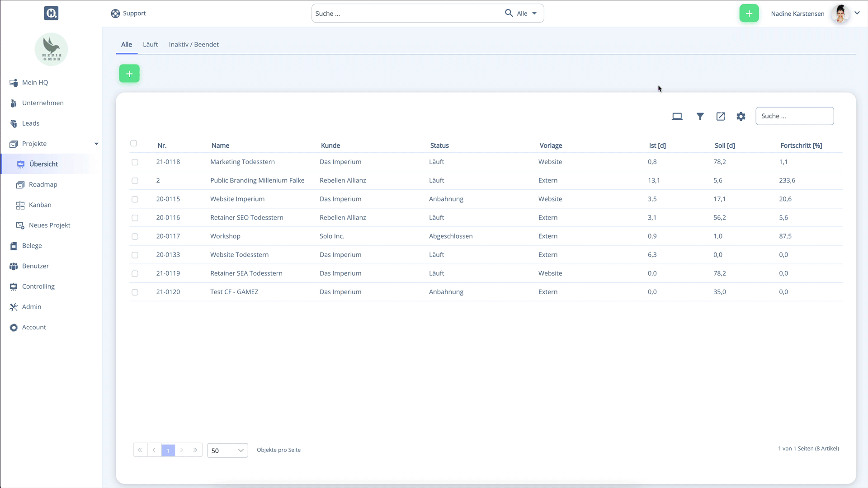Open the 50 objects per page dropdown

tap(227, 450)
